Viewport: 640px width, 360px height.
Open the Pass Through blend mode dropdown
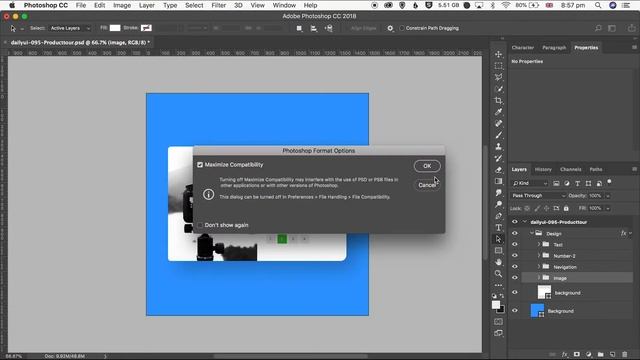coord(538,196)
